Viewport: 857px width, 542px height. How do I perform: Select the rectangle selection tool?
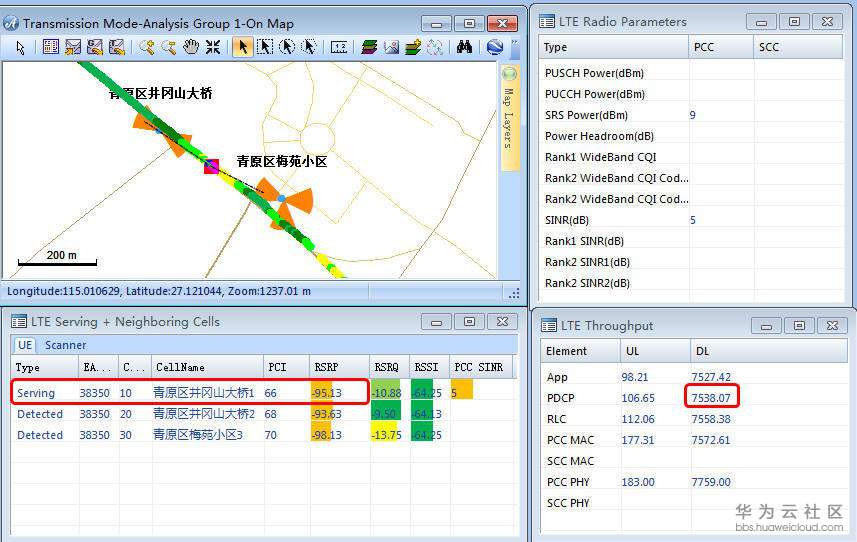265,48
